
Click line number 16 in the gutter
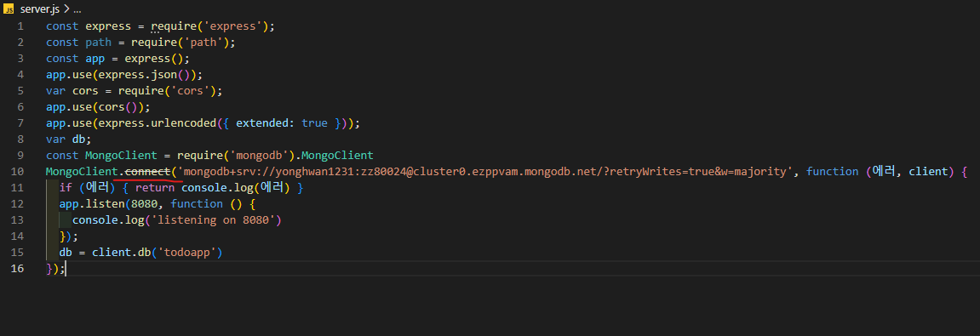pos(17,268)
